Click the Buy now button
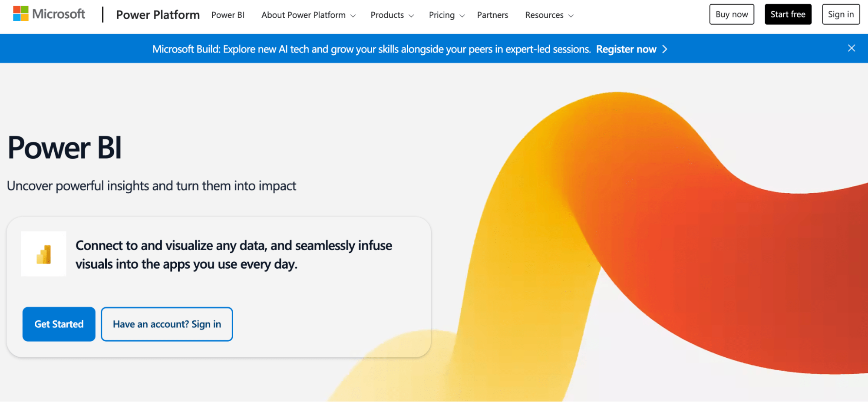This screenshot has width=868, height=402. (x=732, y=14)
